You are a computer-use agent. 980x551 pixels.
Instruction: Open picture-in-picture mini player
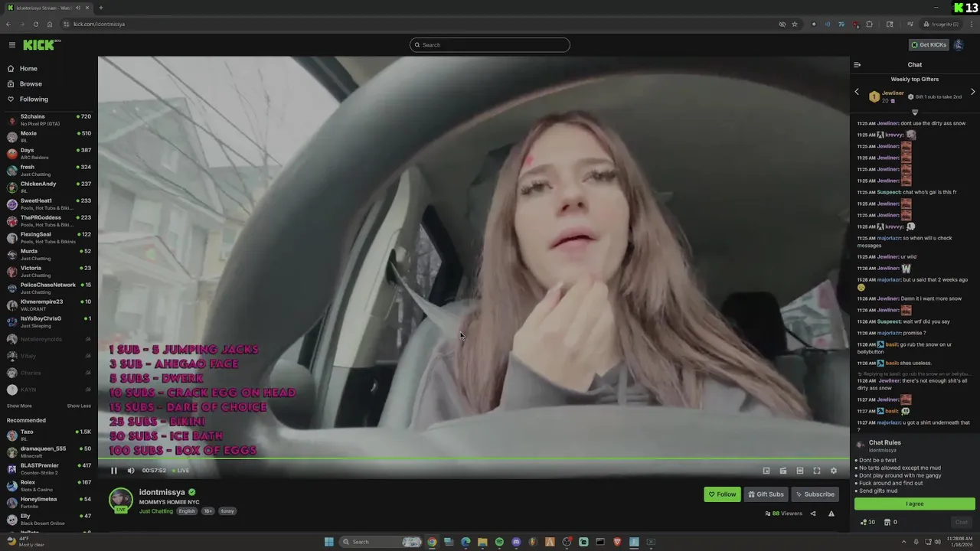[766, 471]
